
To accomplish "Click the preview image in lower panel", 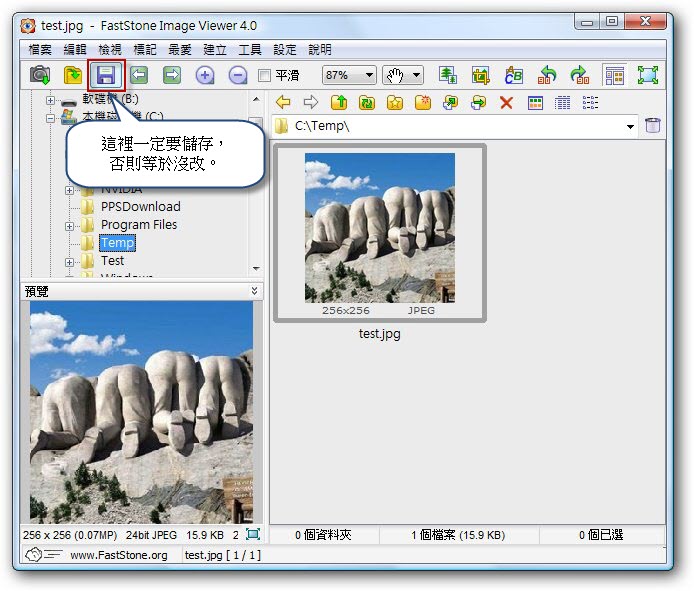I will (142, 412).
